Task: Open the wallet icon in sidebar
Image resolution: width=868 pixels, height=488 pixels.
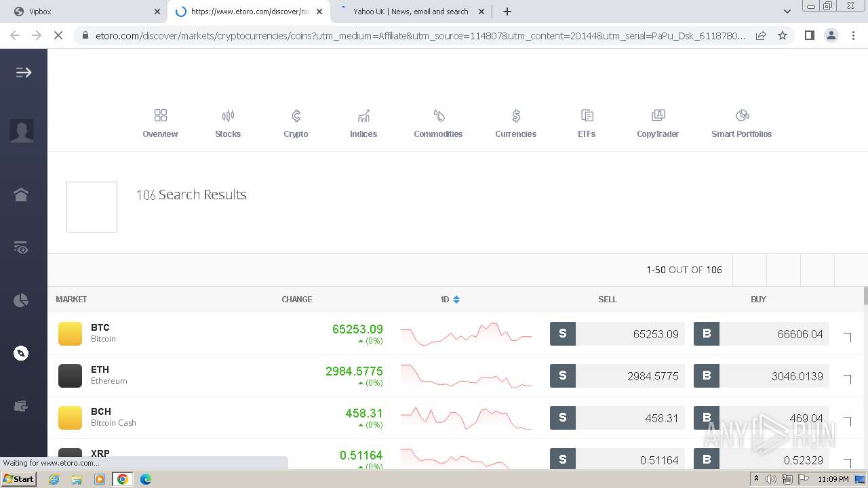Action: [x=21, y=406]
